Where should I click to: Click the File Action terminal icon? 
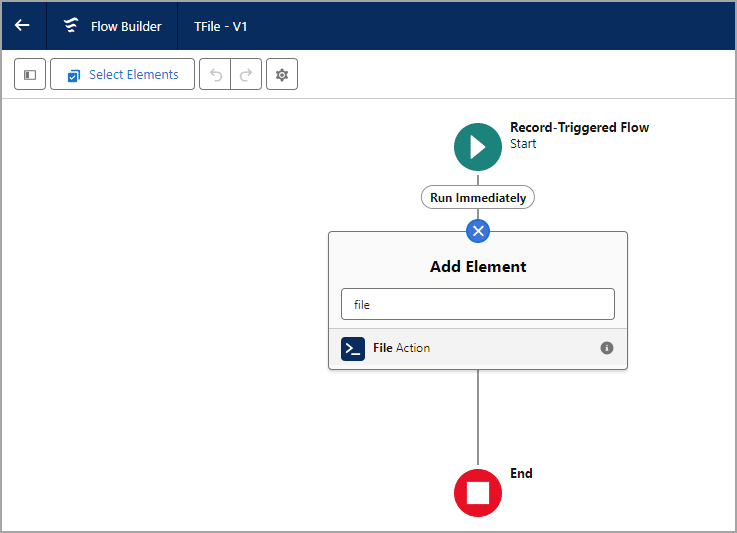coord(353,348)
